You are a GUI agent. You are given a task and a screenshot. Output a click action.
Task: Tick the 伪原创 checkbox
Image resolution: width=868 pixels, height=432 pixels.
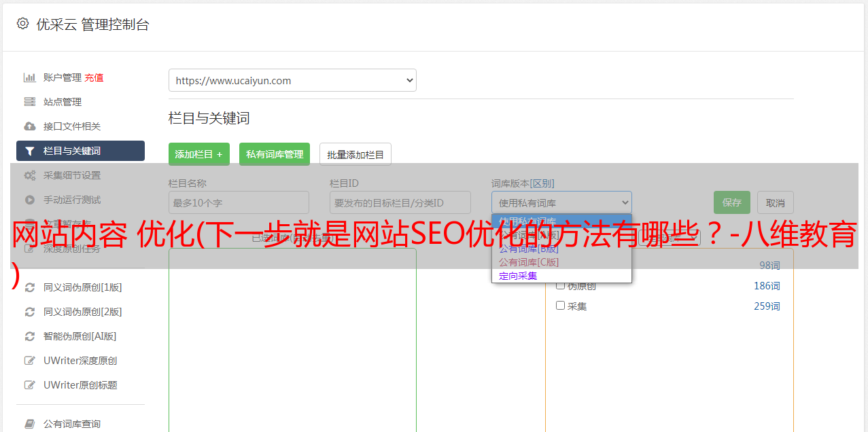point(561,285)
